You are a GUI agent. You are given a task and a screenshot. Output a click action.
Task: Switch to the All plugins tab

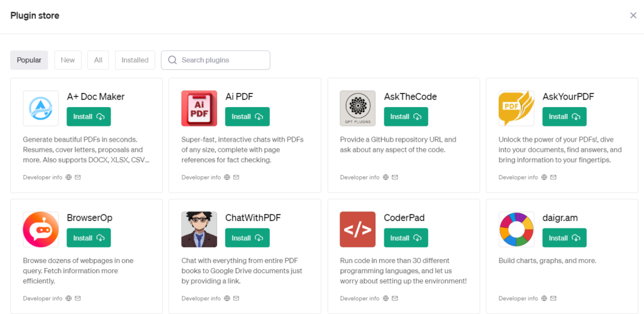pyautogui.click(x=98, y=60)
